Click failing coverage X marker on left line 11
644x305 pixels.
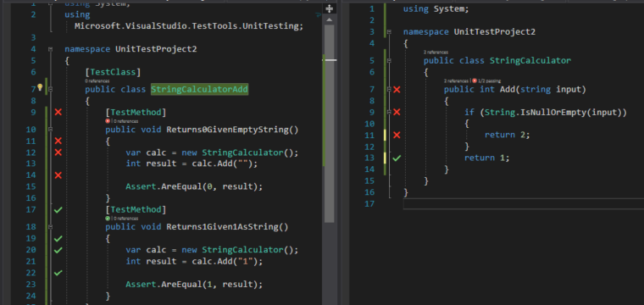coord(58,141)
